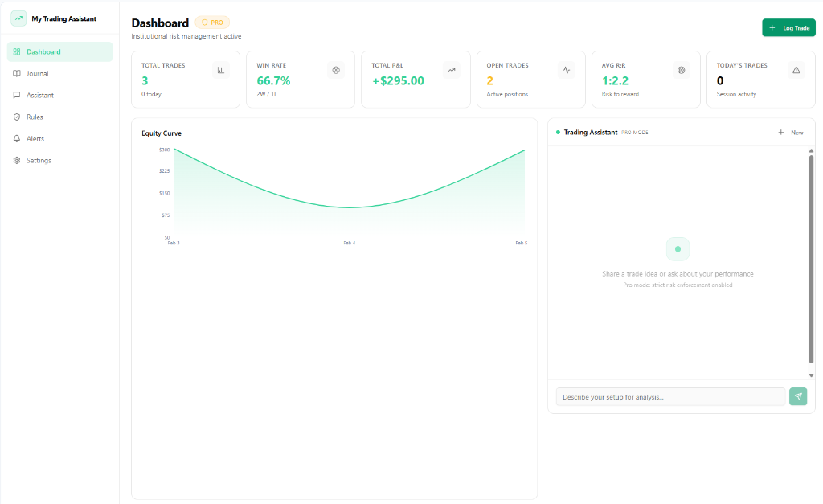Click the 'Active positions' text
Screen dimensions: 823x504
click(507, 95)
